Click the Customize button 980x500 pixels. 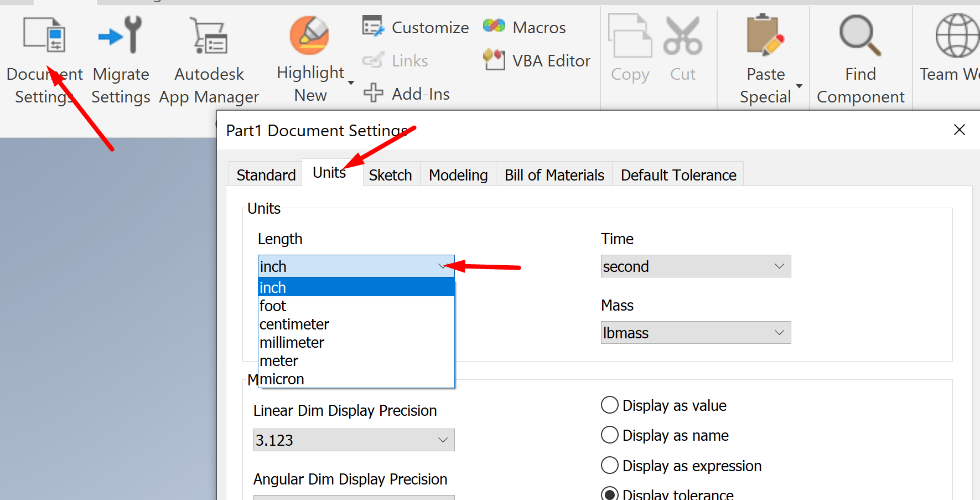pyautogui.click(x=416, y=27)
